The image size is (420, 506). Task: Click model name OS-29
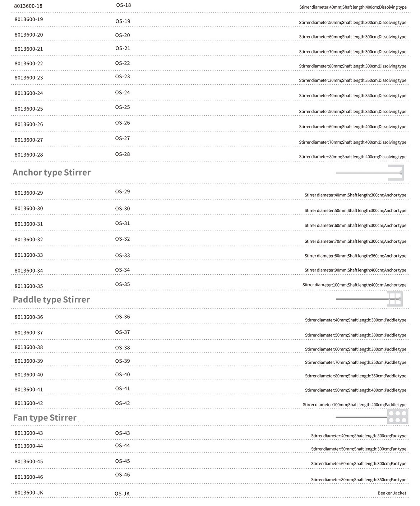point(123,192)
